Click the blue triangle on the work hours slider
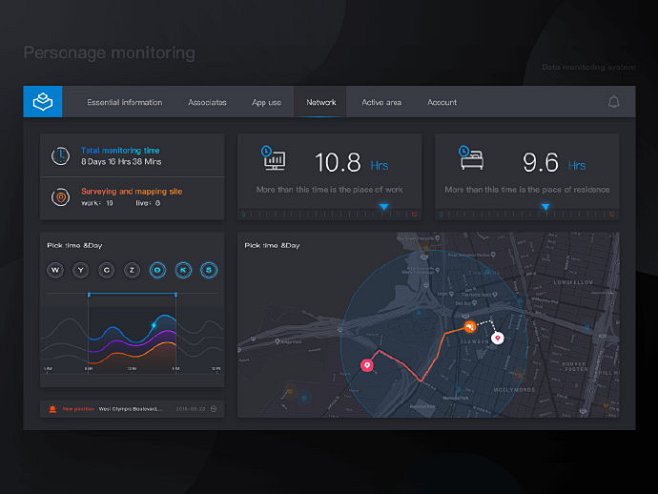658x494 pixels. pos(384,206)
